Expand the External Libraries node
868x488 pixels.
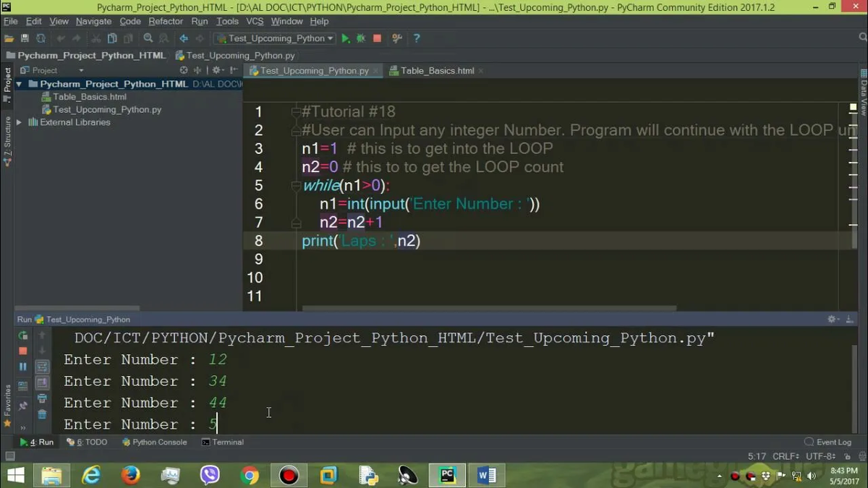tap(19, 122)
